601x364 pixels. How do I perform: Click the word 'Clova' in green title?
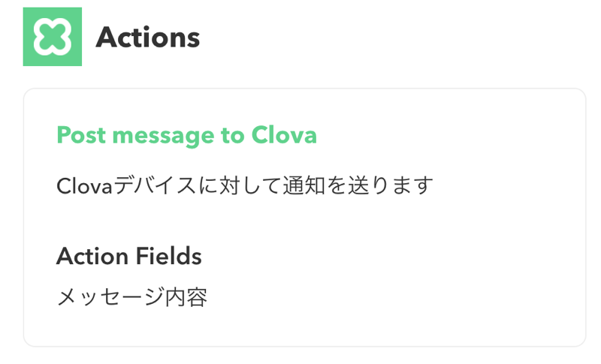[284, 135]
